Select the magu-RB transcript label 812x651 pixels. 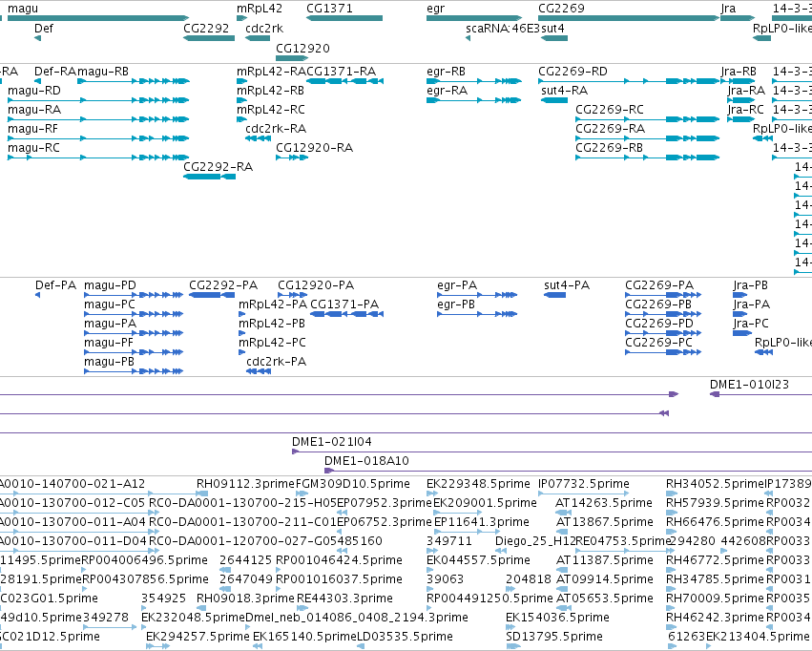click(x=103, y=72)
